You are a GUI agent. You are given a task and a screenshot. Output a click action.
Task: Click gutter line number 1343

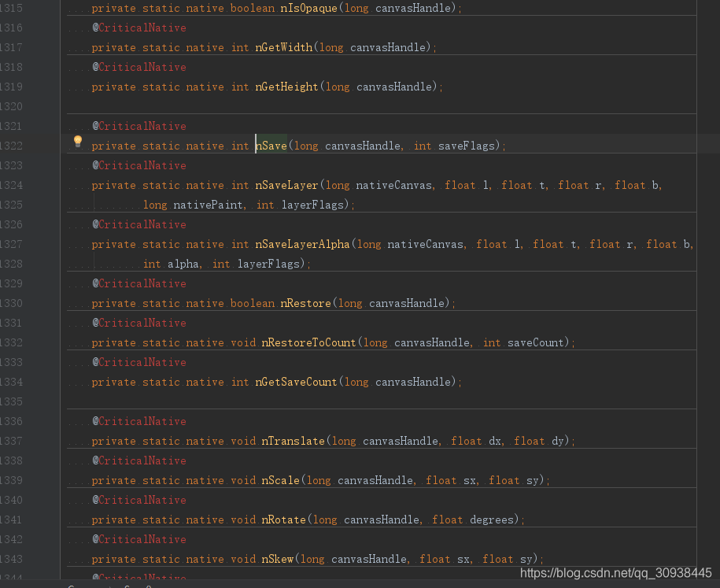coord(11,559)
